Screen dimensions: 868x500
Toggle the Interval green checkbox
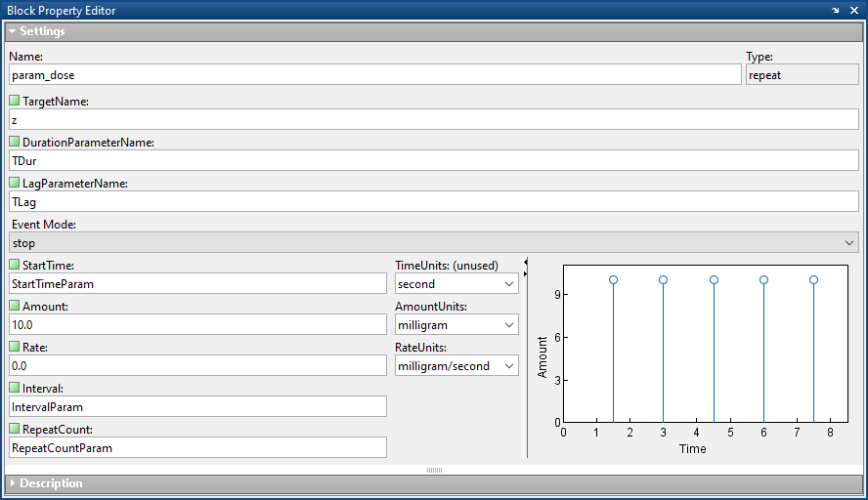[15, 387]
